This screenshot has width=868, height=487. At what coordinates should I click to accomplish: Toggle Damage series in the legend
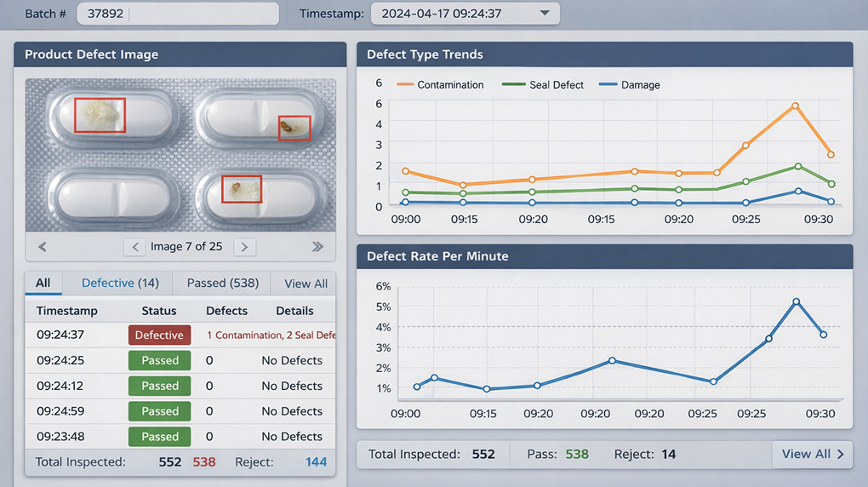point(631,85)
